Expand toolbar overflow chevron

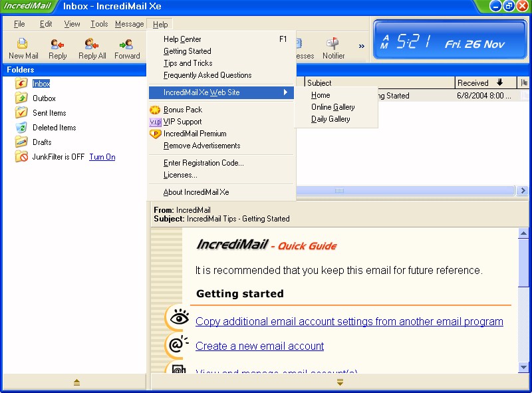(362, 47)
